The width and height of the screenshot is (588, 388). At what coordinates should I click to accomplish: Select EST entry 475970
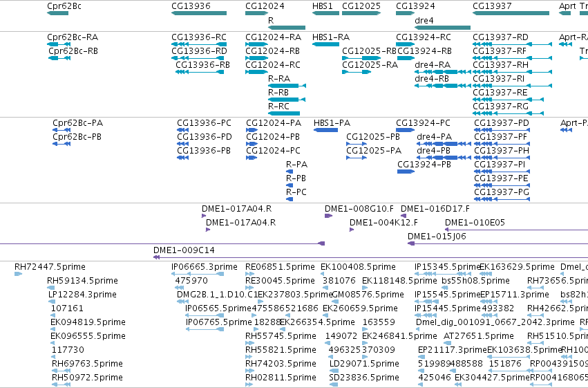191,281
